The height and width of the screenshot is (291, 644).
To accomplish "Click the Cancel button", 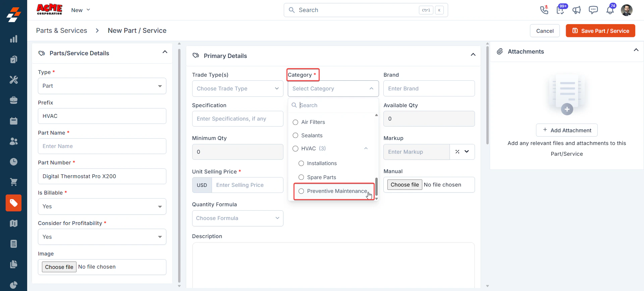I will (545, 31).
